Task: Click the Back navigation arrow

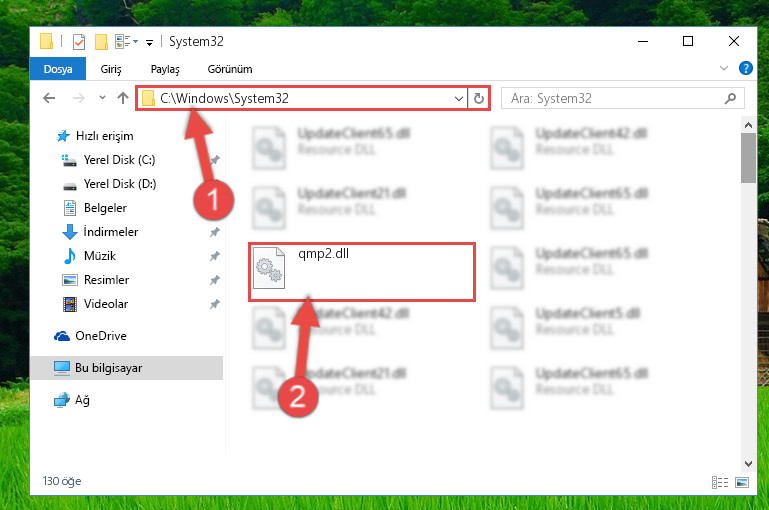Action: coord(49,98)
